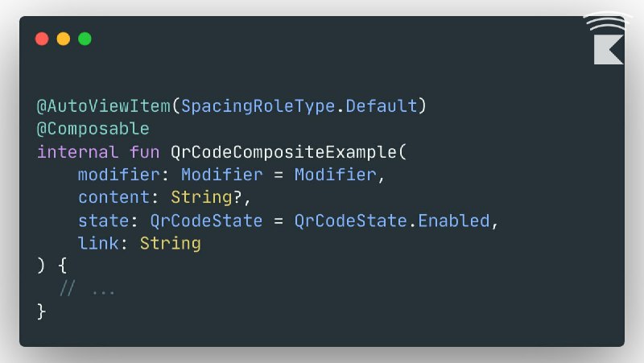Click the @Composable annotation
644x363 pixels.
(x=93, y=129)
